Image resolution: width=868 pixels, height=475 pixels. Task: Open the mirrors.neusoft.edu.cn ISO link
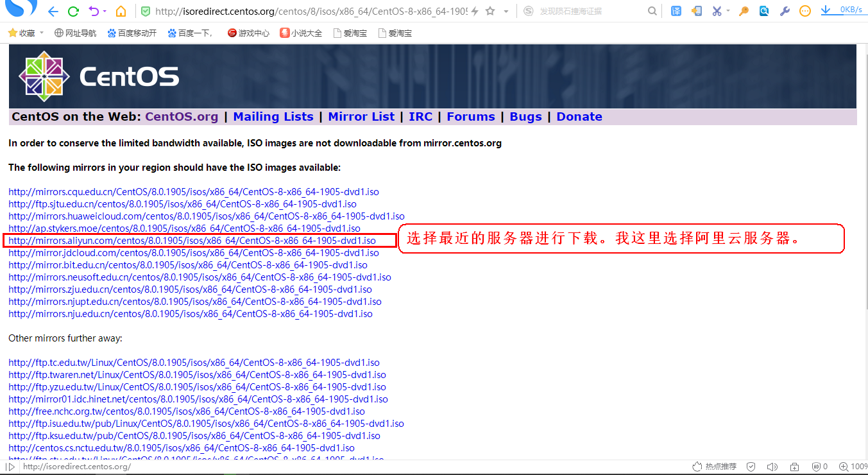coord(200,277)
